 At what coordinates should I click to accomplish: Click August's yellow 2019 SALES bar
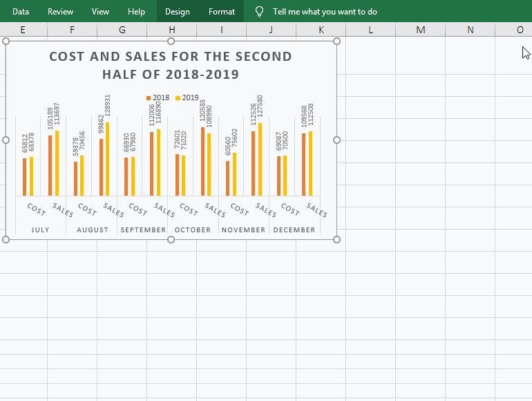(x=108, y=159)
